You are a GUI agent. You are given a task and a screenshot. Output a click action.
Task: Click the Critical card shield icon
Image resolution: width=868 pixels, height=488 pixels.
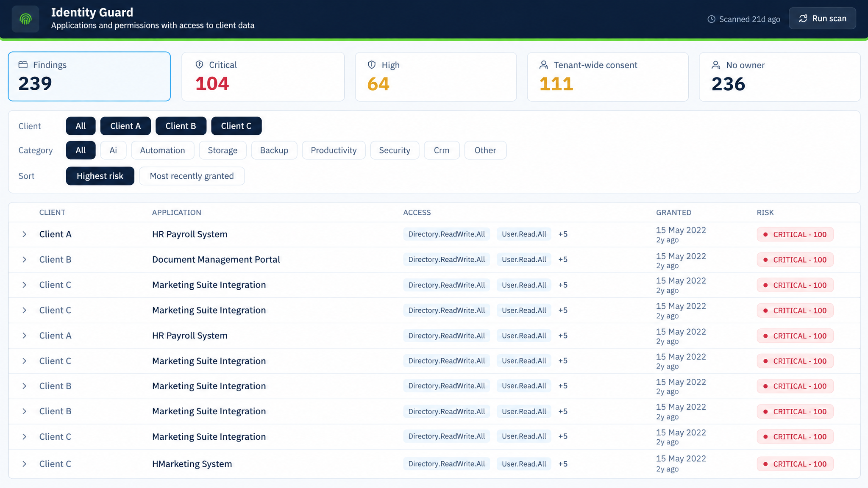coord(199,64)
